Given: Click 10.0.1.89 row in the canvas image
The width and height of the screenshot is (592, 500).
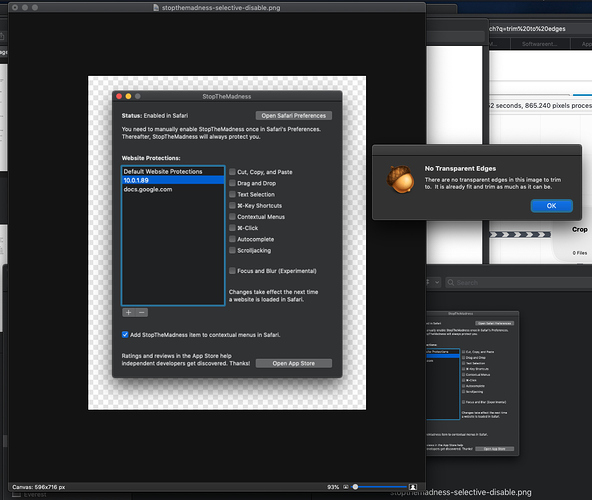Looking at the screenshot, I should point(173,180).
